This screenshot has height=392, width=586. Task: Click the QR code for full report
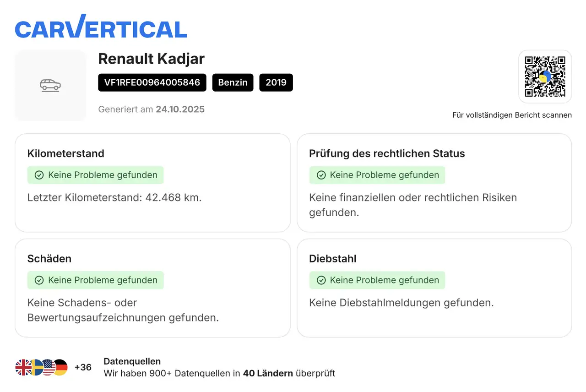[x=545, y=76]
